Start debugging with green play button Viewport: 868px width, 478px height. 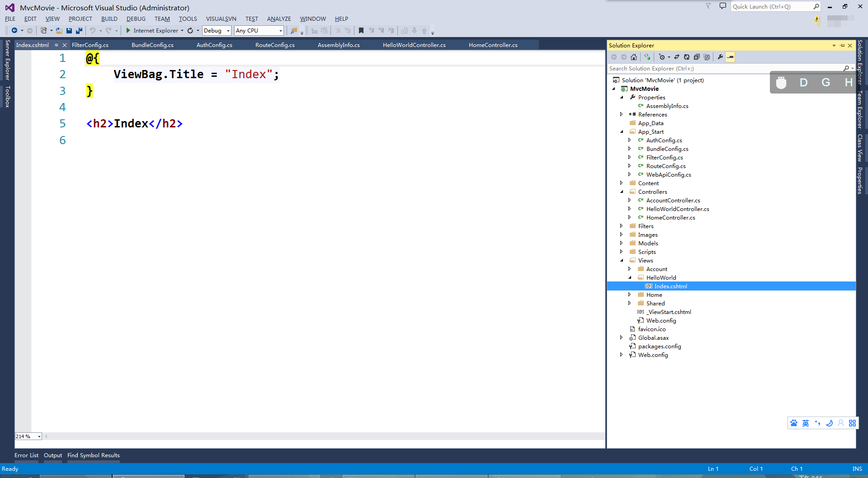click(x=128, y=31)
